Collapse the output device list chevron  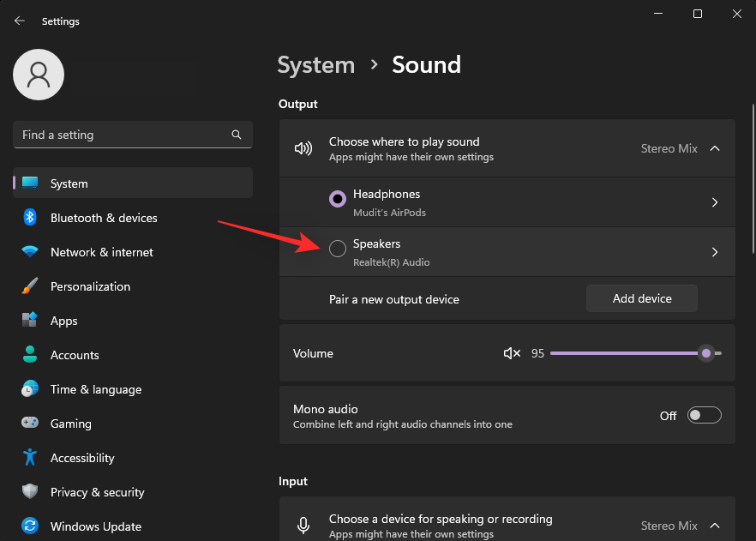click(x=715, y=148)
